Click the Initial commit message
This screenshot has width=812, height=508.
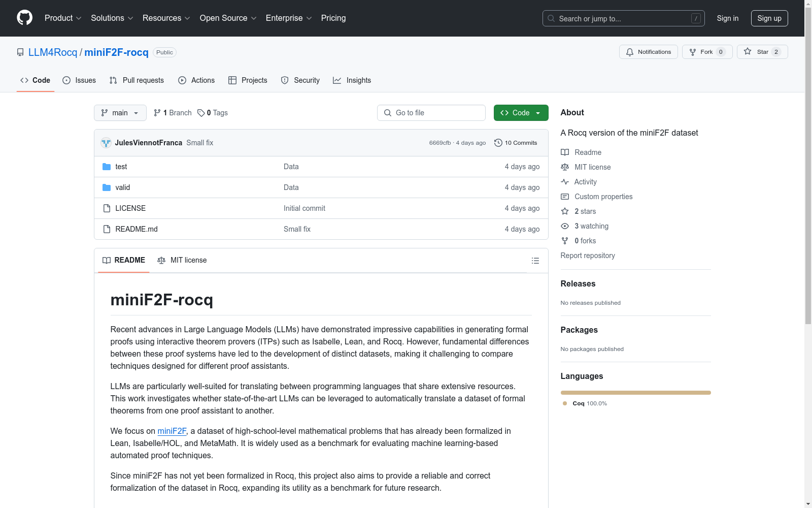coord(304,208)
